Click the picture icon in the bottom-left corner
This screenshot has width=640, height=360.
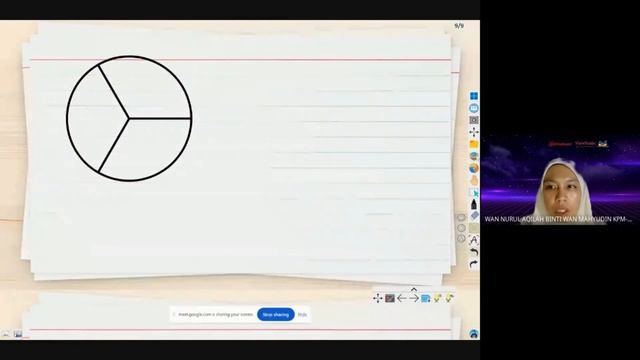[x=18, y=334]
